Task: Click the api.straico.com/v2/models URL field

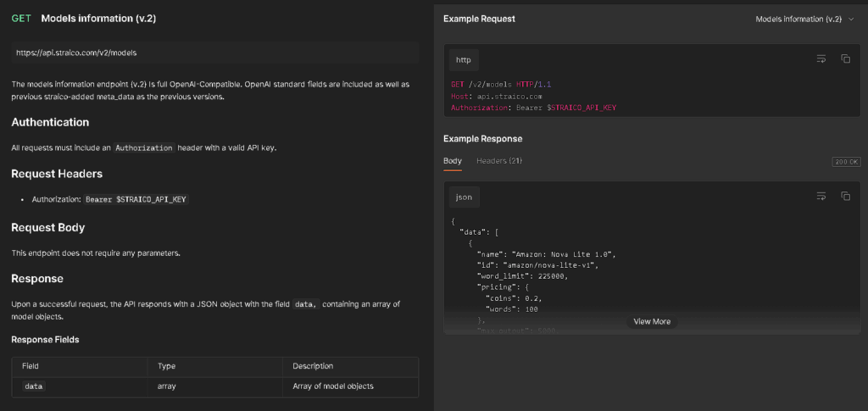Action: 214,53
